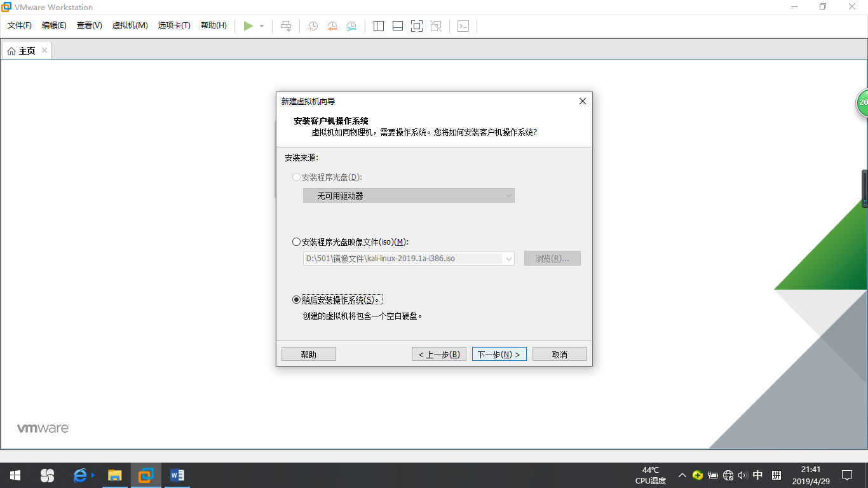Image resolution: width=868 pixels, height=488 pixels.
Task: Click the green plus tray icon
Action: [698, 475]
